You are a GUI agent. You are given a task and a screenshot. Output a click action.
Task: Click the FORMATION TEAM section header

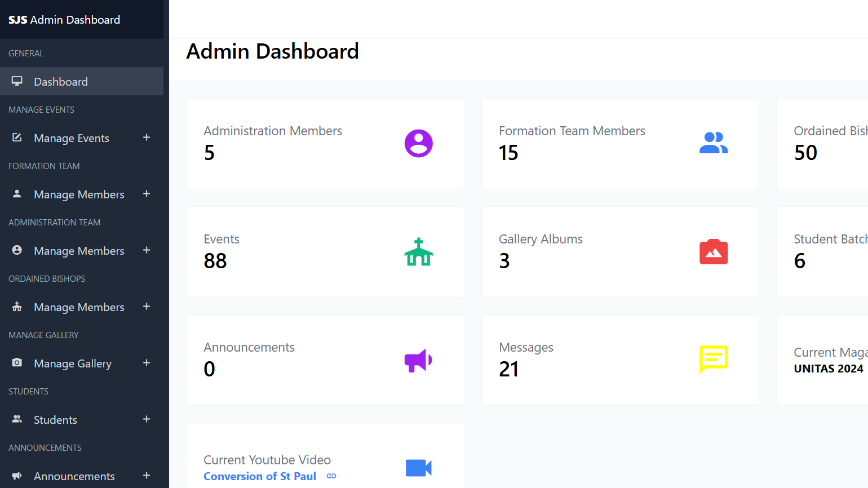click(x=44, y=166)
